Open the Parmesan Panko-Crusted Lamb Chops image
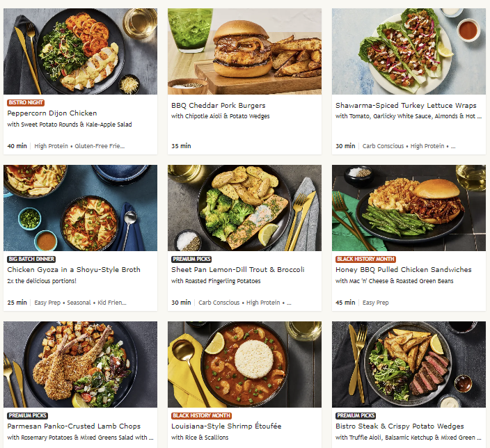The image size is (490, 448). click(80, 365)
